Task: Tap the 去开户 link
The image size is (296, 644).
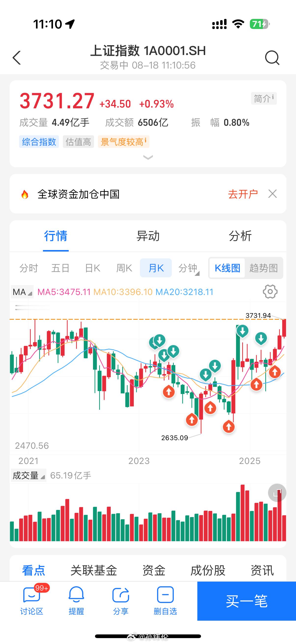Action: [x=243, y=194]
